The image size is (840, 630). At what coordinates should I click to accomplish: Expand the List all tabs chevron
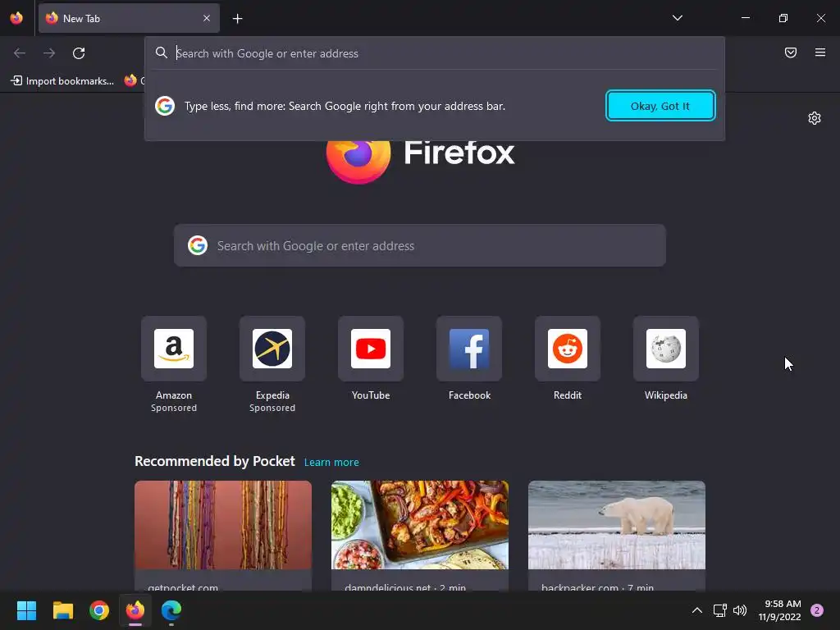(677, 18)
